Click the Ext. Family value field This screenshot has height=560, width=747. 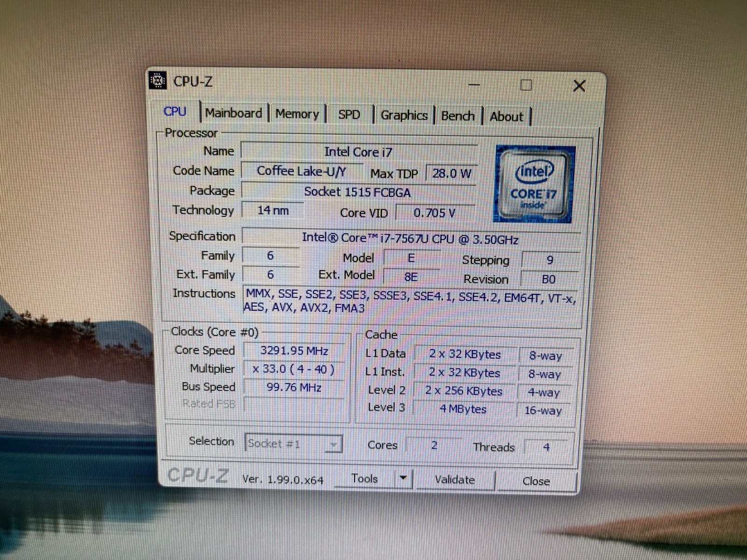tap(270, 274)
